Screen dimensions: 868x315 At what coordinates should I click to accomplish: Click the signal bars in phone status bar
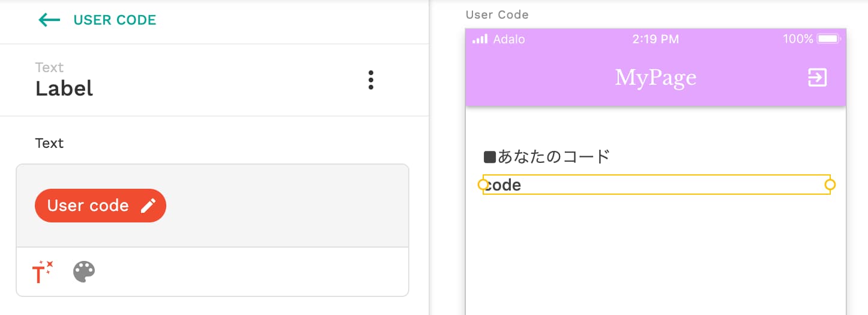(x=480, y=40)
